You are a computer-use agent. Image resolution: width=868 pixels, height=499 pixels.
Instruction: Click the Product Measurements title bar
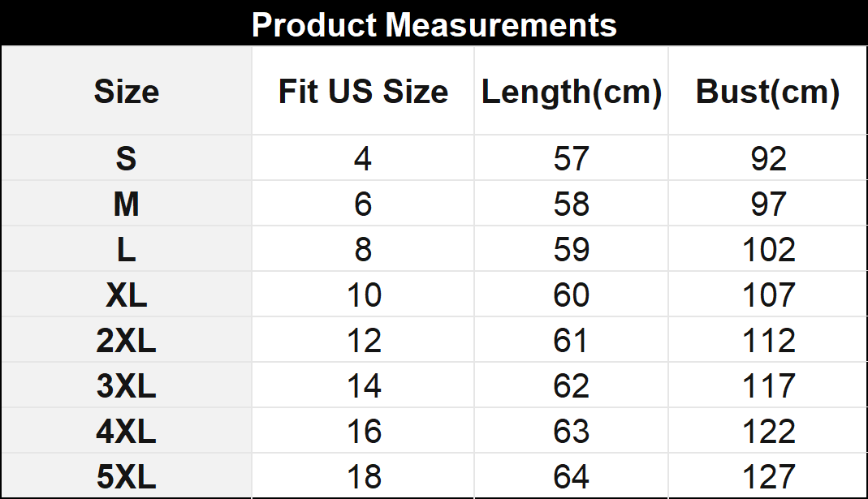pyautogui.click(x=434, y=24)
